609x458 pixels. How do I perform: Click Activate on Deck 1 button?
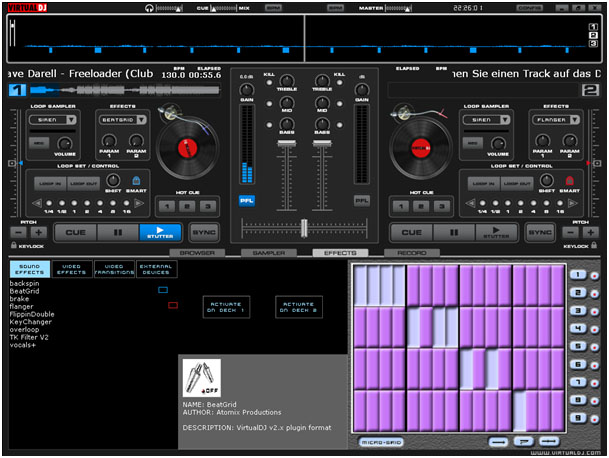click(x=226, y=307)
